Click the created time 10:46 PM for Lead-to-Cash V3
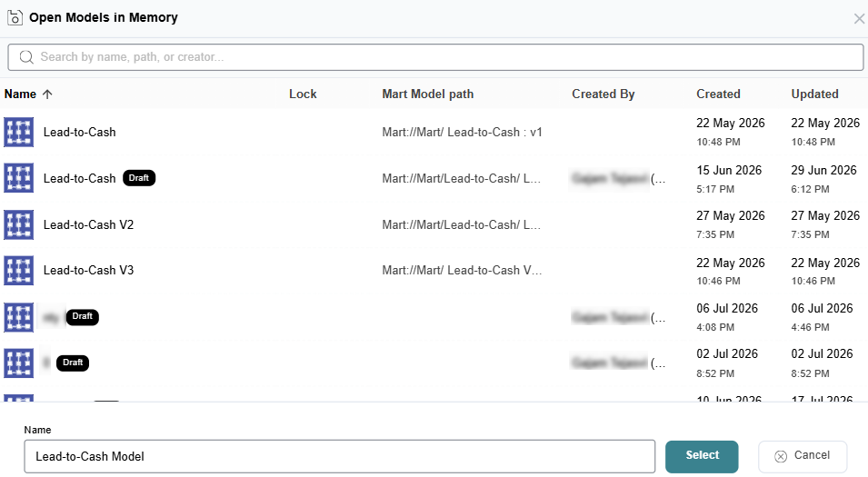868x477 pixels. pyautogui.click(x=719, y=281)
